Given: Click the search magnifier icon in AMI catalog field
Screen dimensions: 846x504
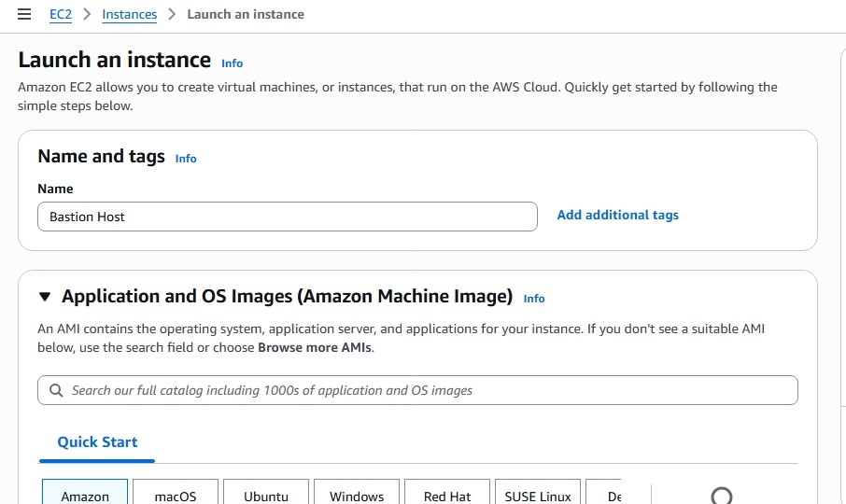Looking at the screenshot, I should click(x=56, y=390).
